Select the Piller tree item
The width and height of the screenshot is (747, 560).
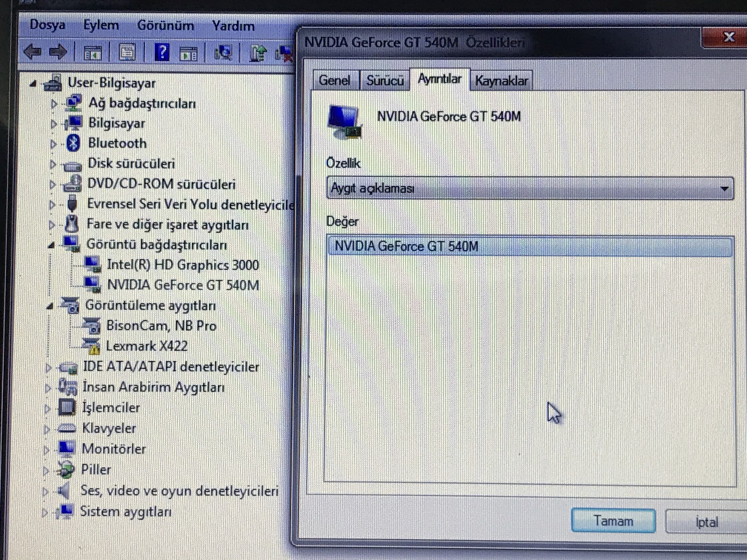96,469
